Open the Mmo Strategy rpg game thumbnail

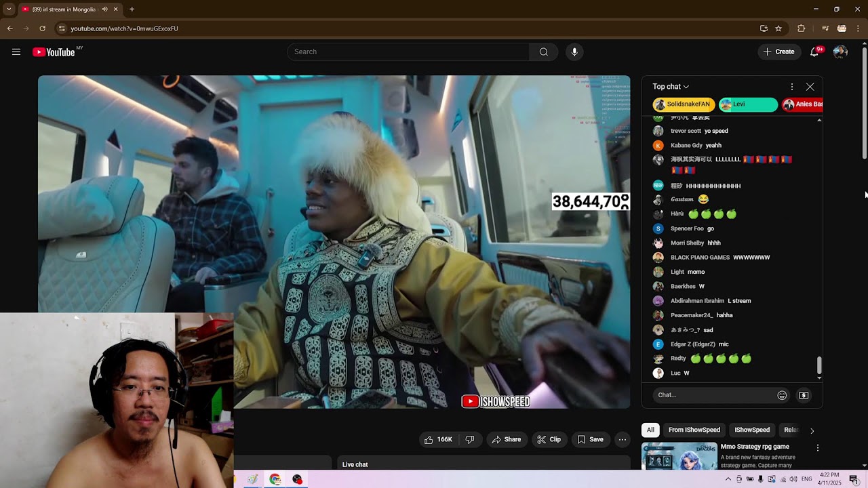point(679,455)
